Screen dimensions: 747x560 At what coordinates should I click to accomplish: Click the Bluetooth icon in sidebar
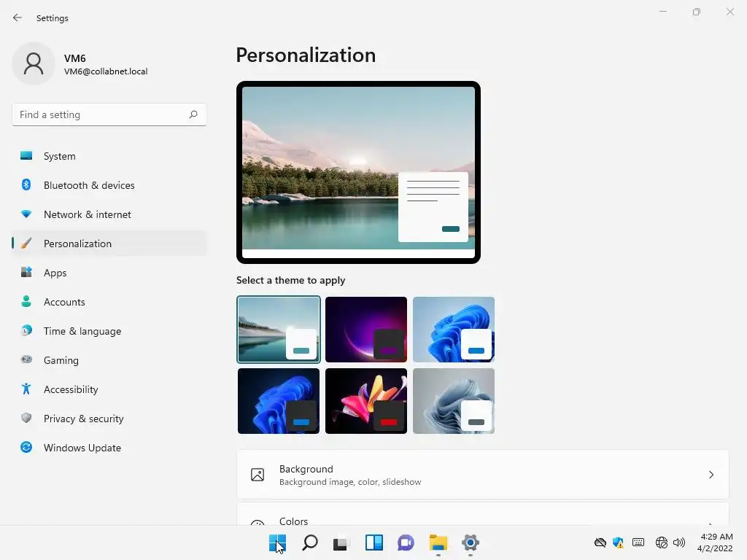pyautogui.click(x=26, y=184)
